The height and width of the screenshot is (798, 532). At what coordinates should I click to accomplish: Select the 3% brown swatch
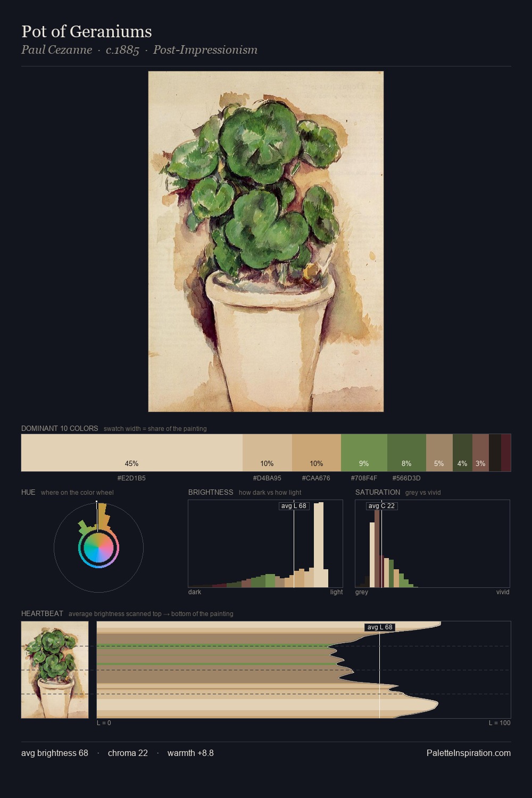[480, 453]
